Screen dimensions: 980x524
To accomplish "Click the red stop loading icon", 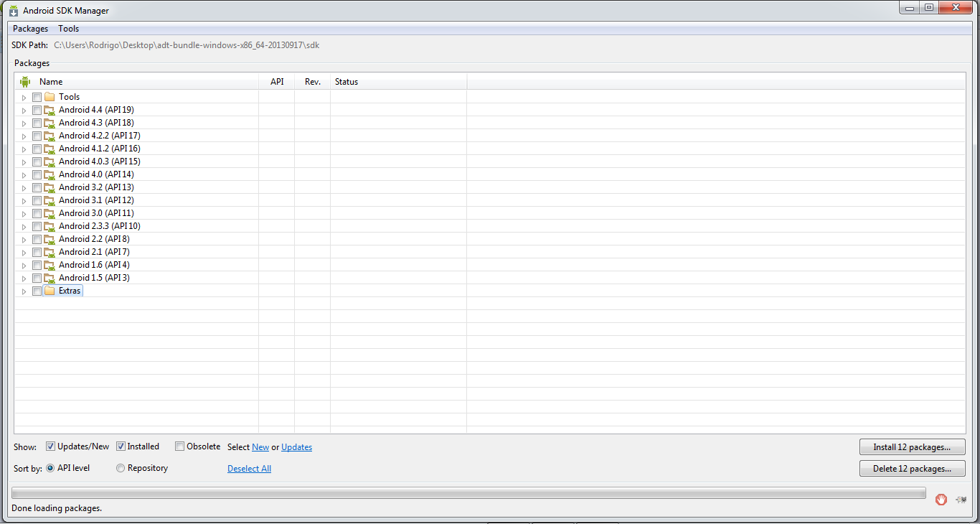I will [941, 499].
